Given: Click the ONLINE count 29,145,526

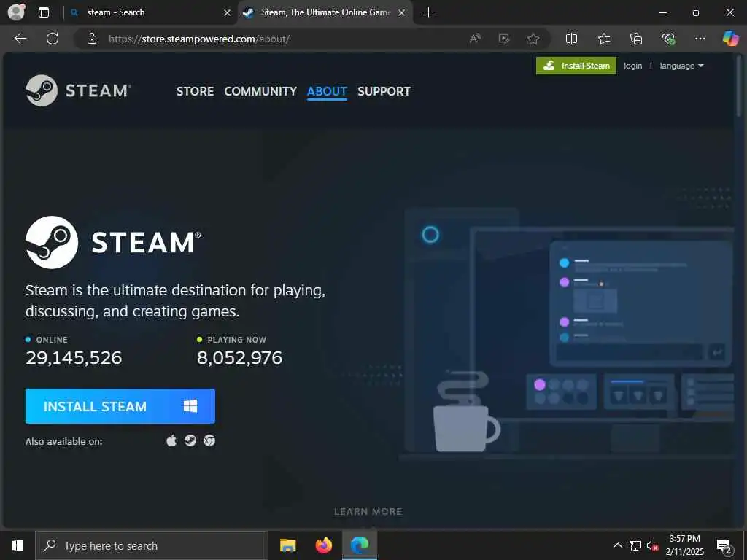Looking at the screenshot, I should pyautogui.click(x=74, y=357).
